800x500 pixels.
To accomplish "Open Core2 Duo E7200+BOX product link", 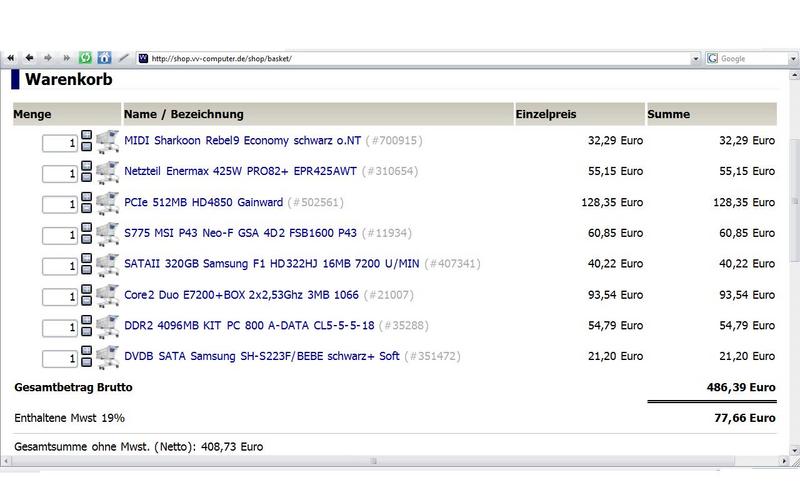I will coord(241,294).
